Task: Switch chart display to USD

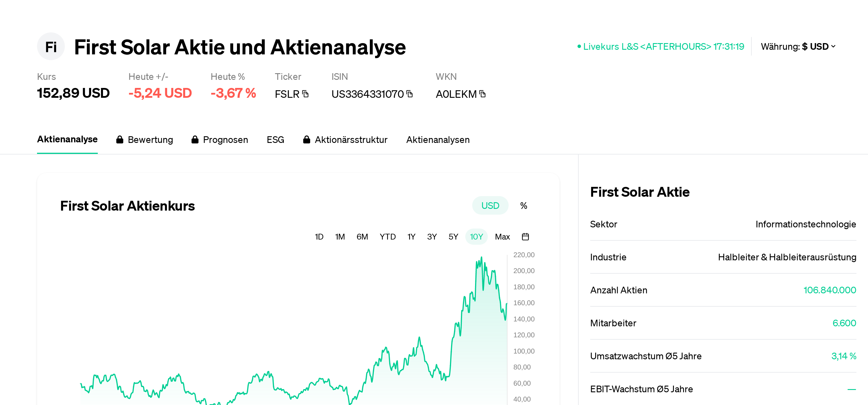Action: pos(490,205)
